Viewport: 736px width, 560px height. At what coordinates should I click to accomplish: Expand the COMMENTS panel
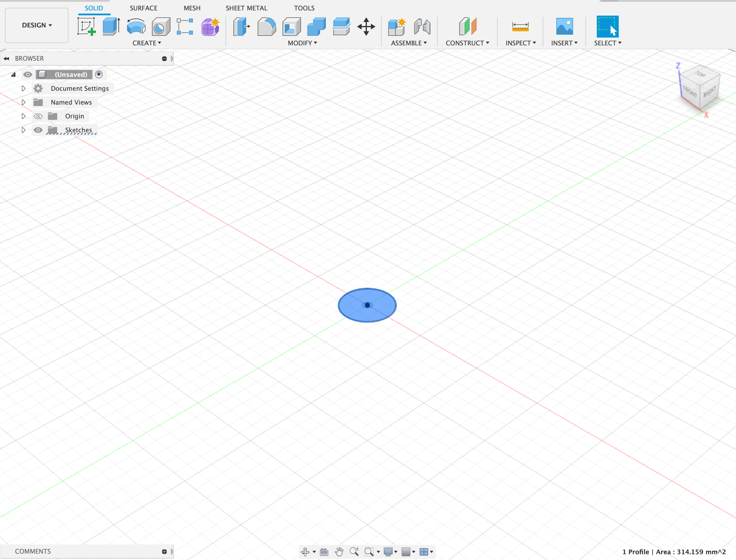coord(164,552)
